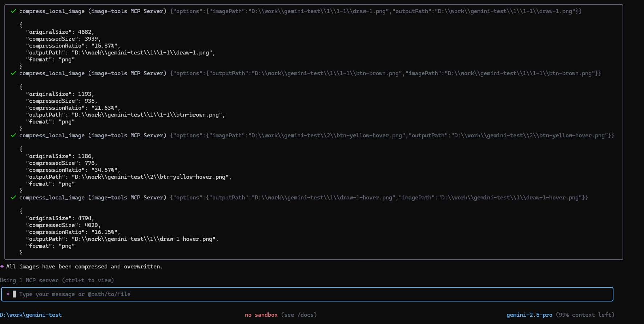Click "compressedSize": 776 line

[62, 163]
